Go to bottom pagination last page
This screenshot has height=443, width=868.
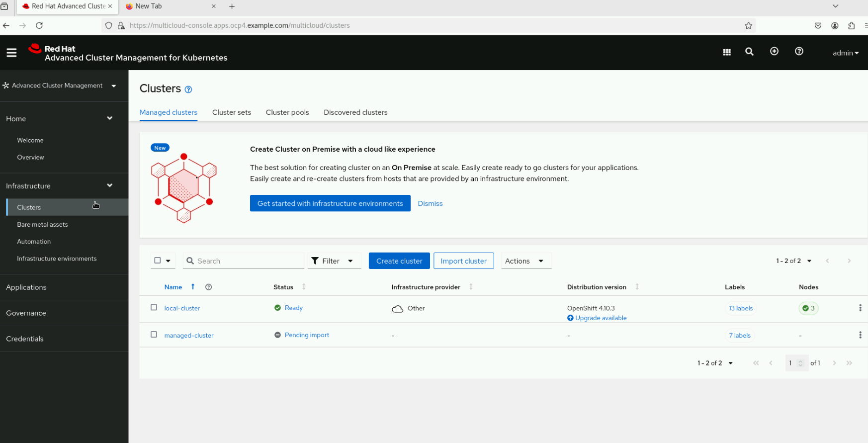tap(849, 363)
